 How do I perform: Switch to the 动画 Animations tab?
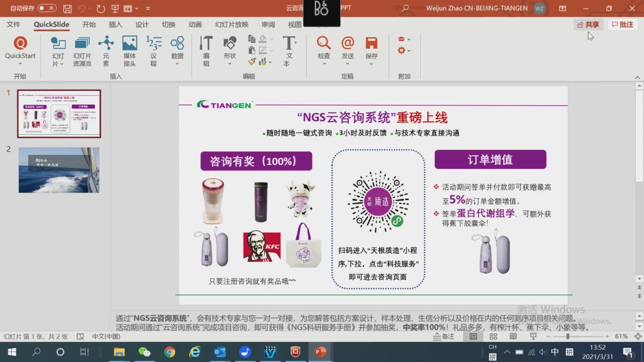pos(195,25)
